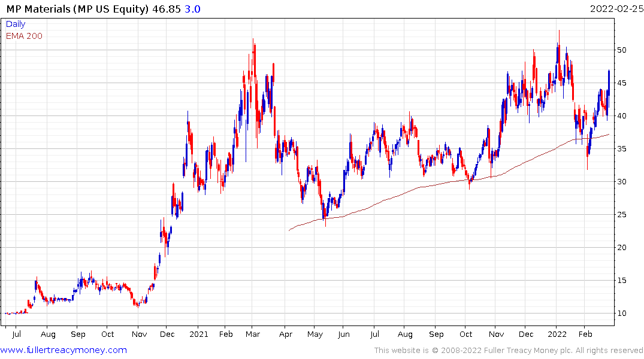Open the www.fullertreacymoney.com link

click(64, 350)
